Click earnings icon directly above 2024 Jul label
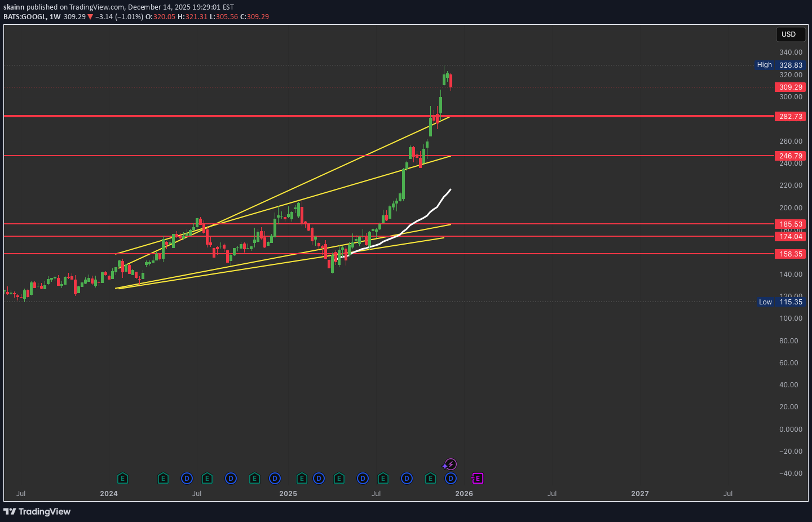The height and width of the screenshot is (522, 812). [207, 479]
